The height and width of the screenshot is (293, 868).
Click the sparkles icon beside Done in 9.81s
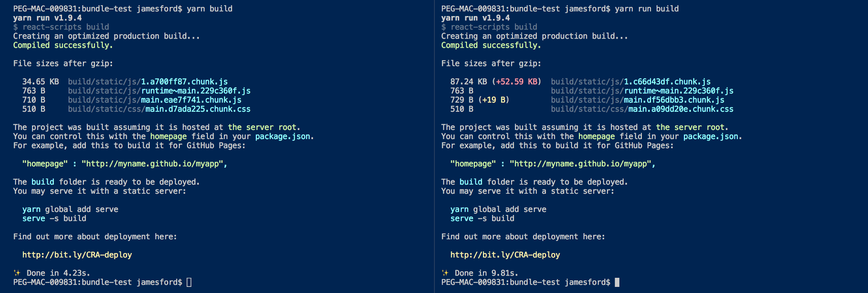tap(445, 273)
